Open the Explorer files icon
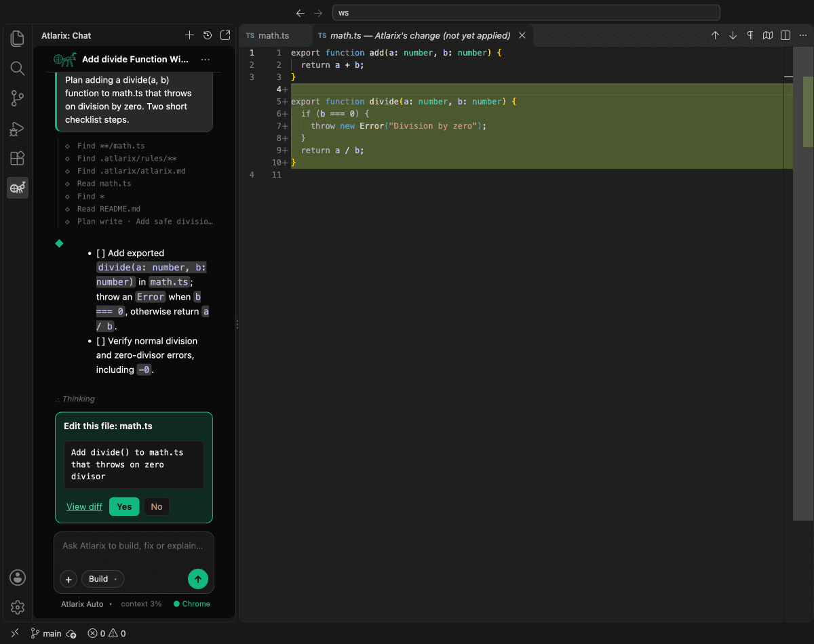 tap(18, 39)
